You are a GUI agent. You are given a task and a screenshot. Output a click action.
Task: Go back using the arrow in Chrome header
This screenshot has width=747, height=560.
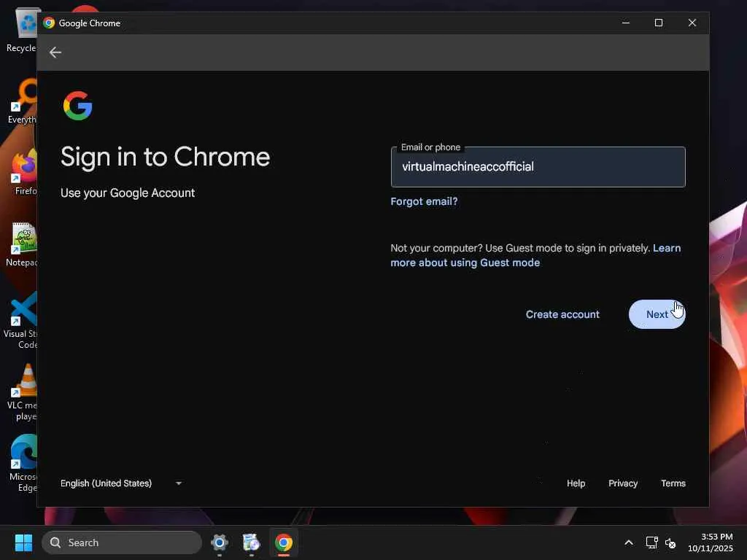tap(55, 52)
